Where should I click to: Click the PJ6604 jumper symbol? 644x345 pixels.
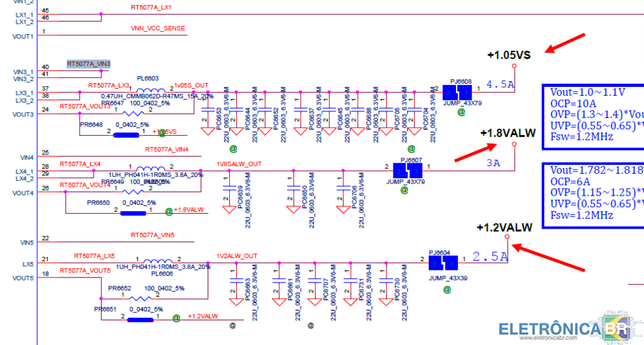(443, 263)
